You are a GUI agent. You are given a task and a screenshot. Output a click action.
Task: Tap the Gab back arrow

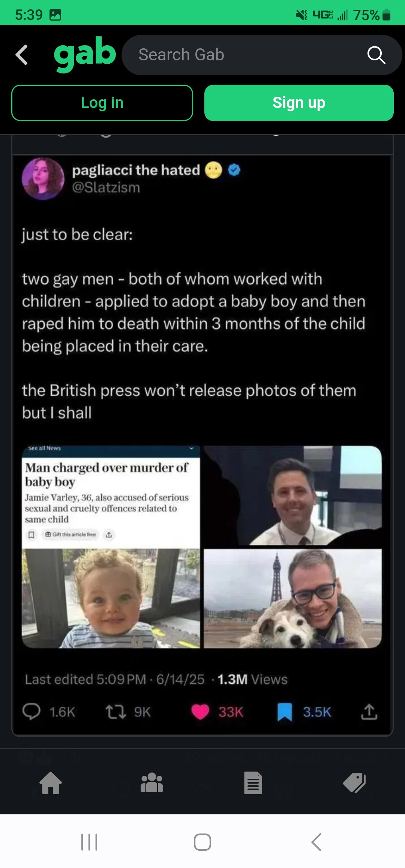click(22, 55)
